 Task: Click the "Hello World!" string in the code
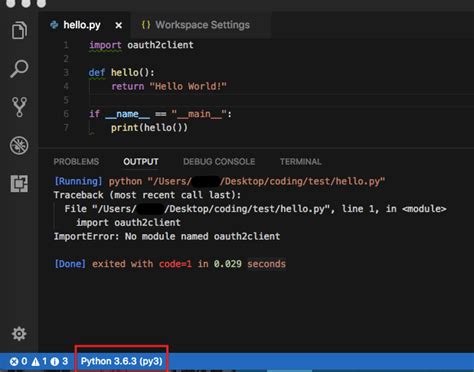pyautogui.click(x=188, y=86)
